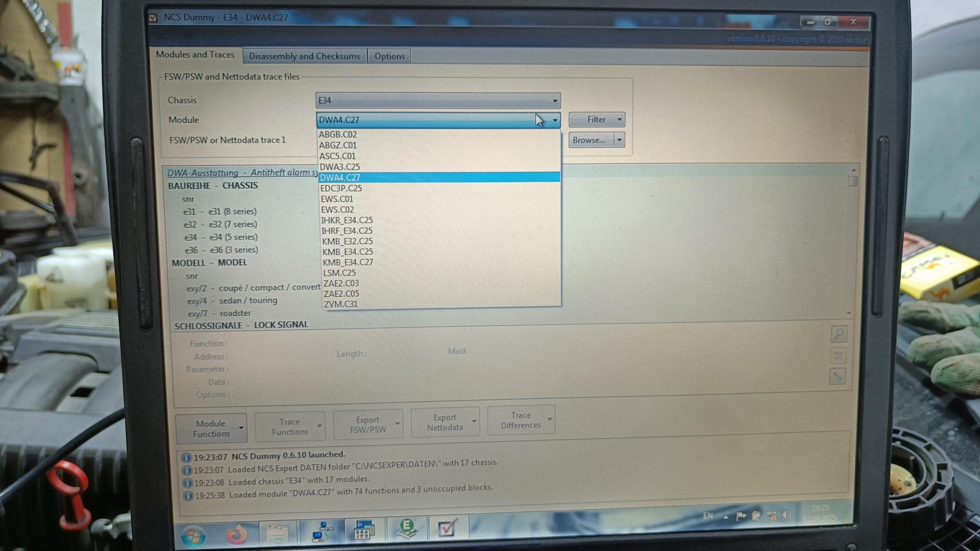The height and width of the screenshot is (551, 980).
Task: Click the NCS Dummy title bar icon
Action: (x=153, y=18)
